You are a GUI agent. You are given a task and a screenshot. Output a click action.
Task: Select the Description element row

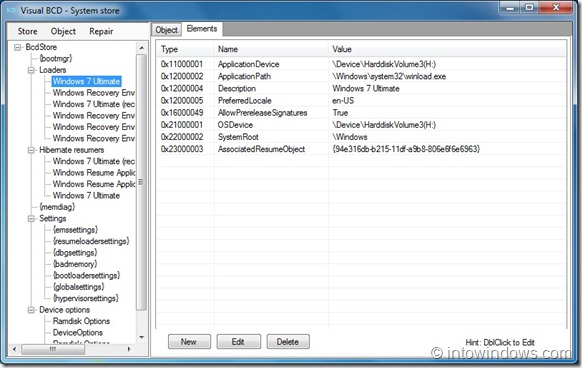(x=362, y=89)
